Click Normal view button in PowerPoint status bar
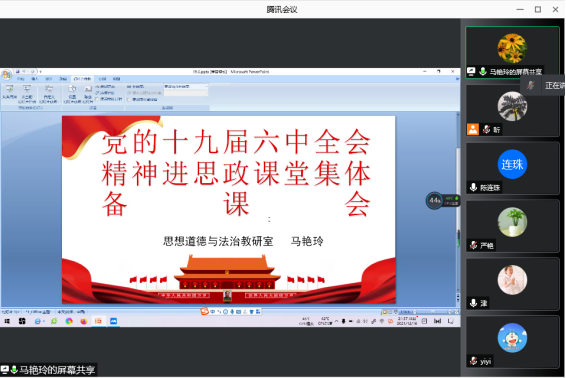The height and width of the screenshot is (378, 566). (x=385, y=312)
